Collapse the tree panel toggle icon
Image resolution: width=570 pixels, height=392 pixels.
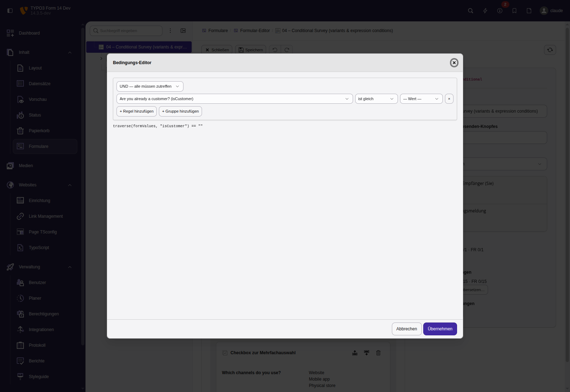[183, 31]
